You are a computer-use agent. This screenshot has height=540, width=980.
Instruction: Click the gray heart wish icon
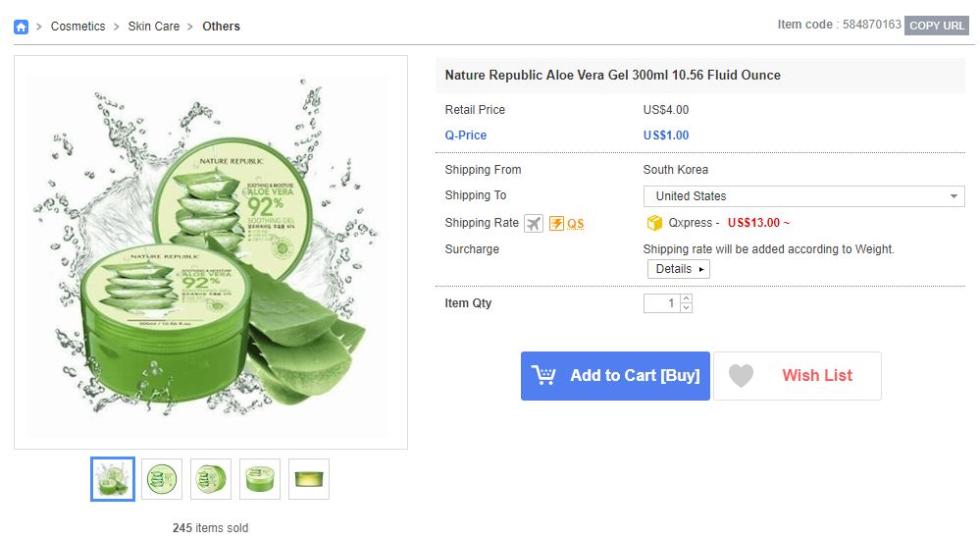pos(742,375)
